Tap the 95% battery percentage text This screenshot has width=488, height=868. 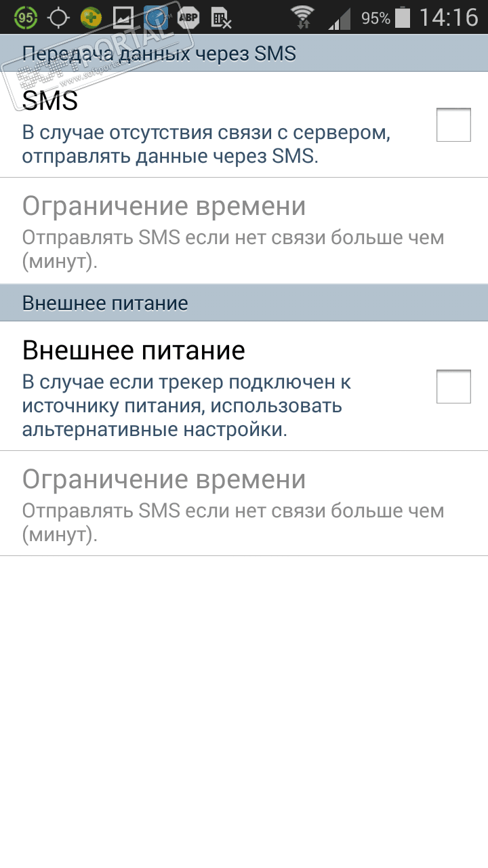pyautogui.click(x=375, y=18)
